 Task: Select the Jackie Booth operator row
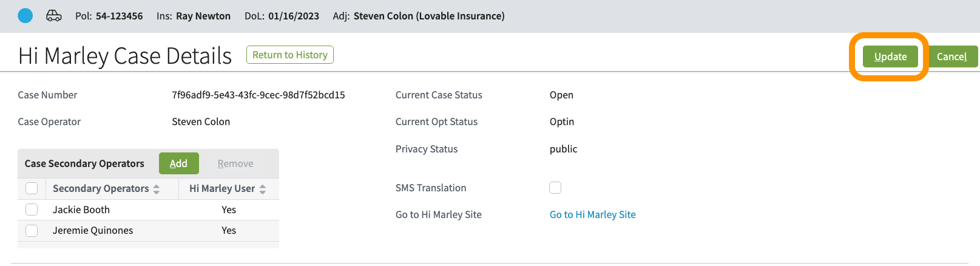tap(81, 210)
